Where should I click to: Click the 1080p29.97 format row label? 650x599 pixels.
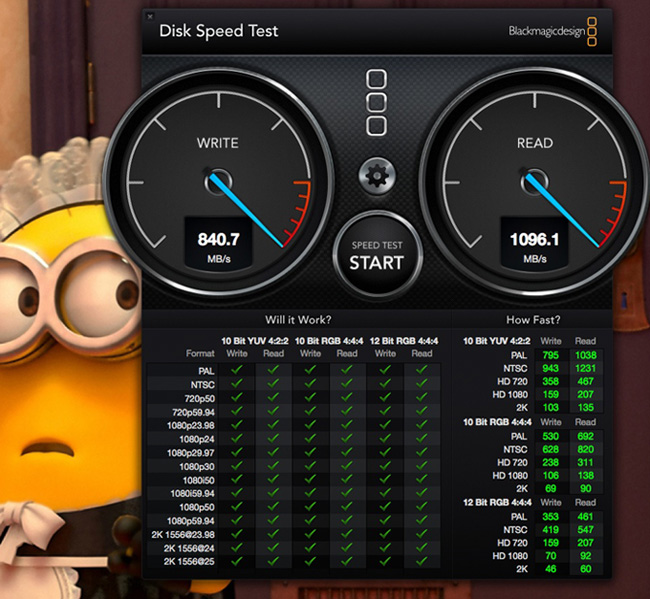tap(191, 453)
